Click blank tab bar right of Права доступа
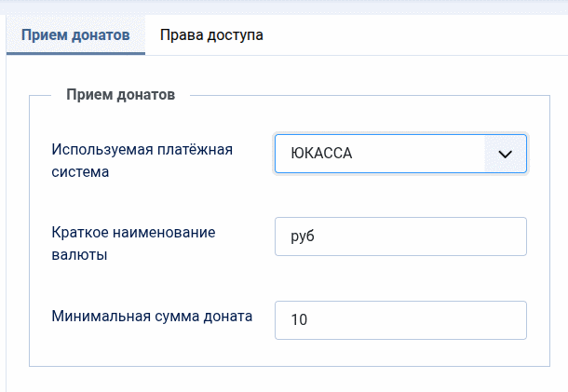Image resolution: width=568 pixels, height=392 pixels. click(x=419, y=35)
